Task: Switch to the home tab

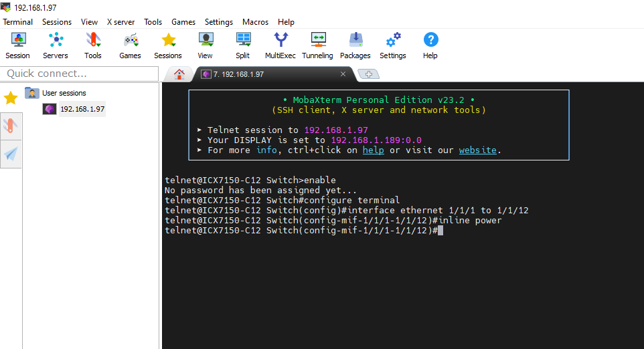Action: pos(179,74)
